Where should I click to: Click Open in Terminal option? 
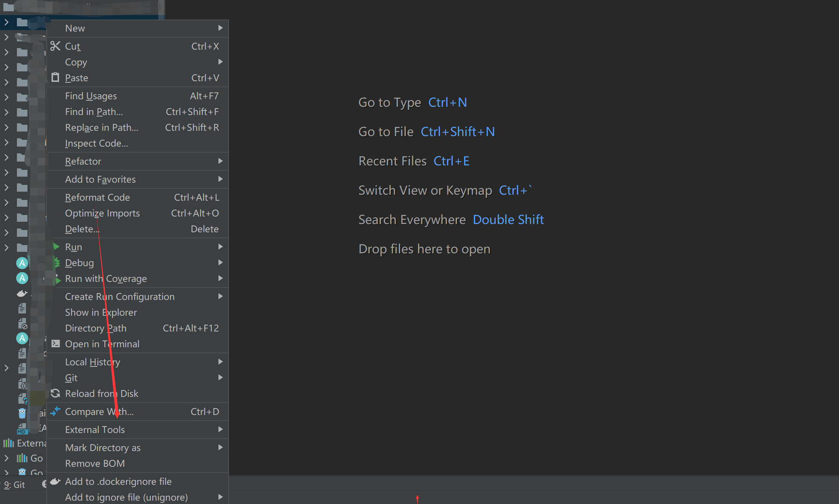(102, 344)
